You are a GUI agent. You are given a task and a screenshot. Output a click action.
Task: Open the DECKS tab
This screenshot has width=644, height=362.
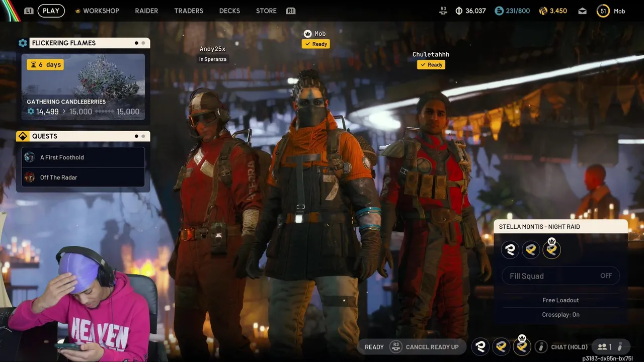click(x=229, y=11)
